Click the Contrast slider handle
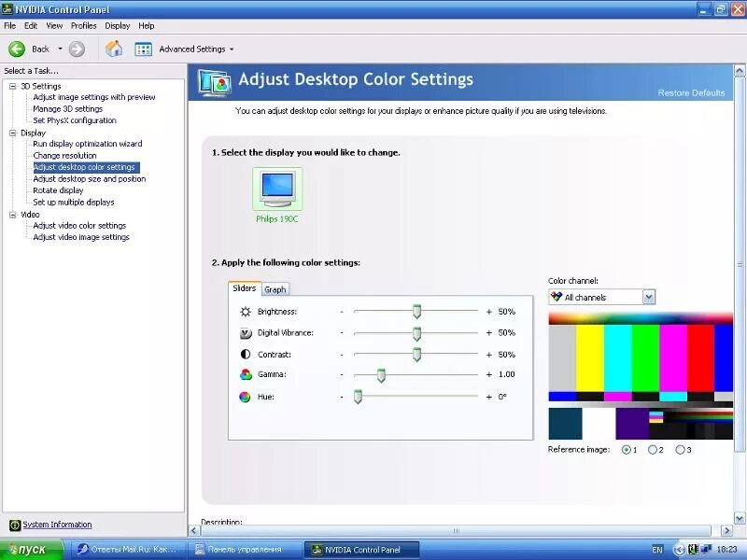The image size is (747, 560). (x=416, y=355)
